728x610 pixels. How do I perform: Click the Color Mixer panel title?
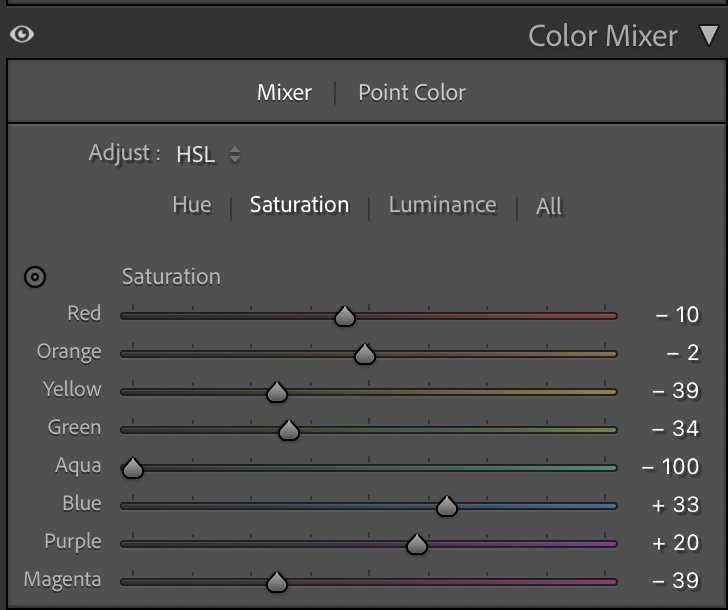click(x=603, y=36)
